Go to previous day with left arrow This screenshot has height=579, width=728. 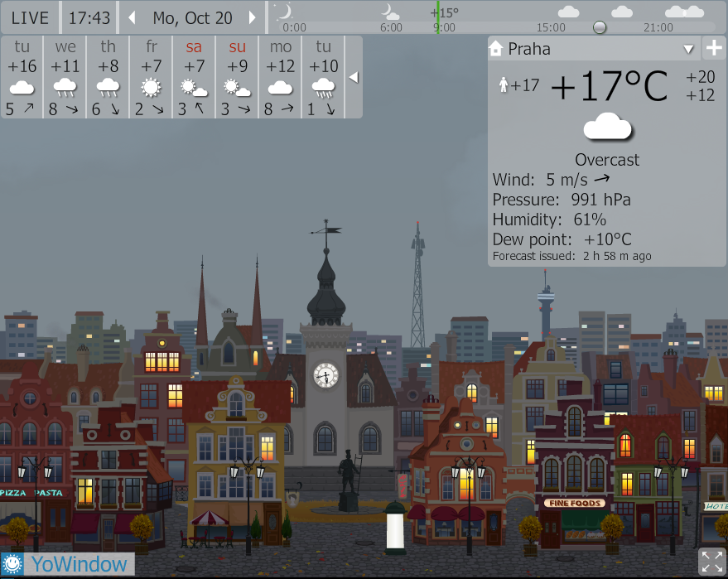[132, 17]
